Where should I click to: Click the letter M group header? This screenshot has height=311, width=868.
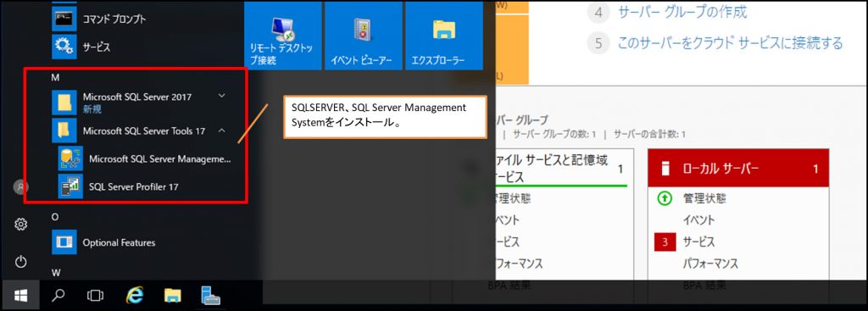click(x=55, y=77)
